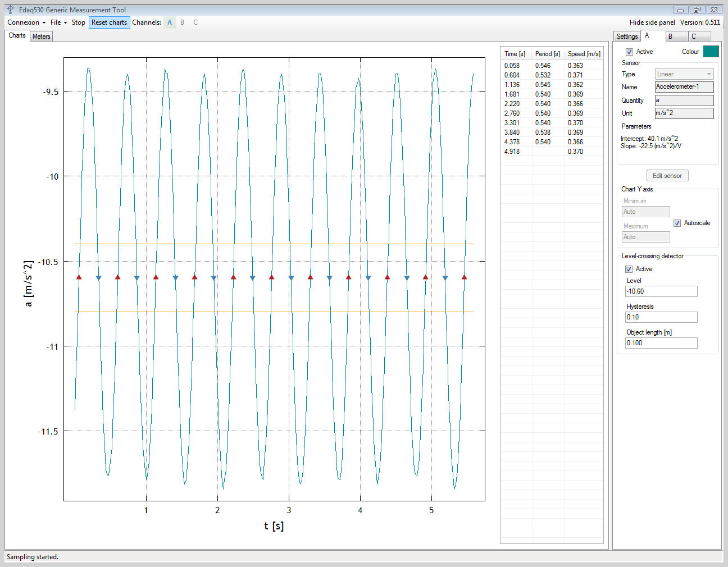Click the Quantity field
The image size is (728, 567).
click(684, 100)
